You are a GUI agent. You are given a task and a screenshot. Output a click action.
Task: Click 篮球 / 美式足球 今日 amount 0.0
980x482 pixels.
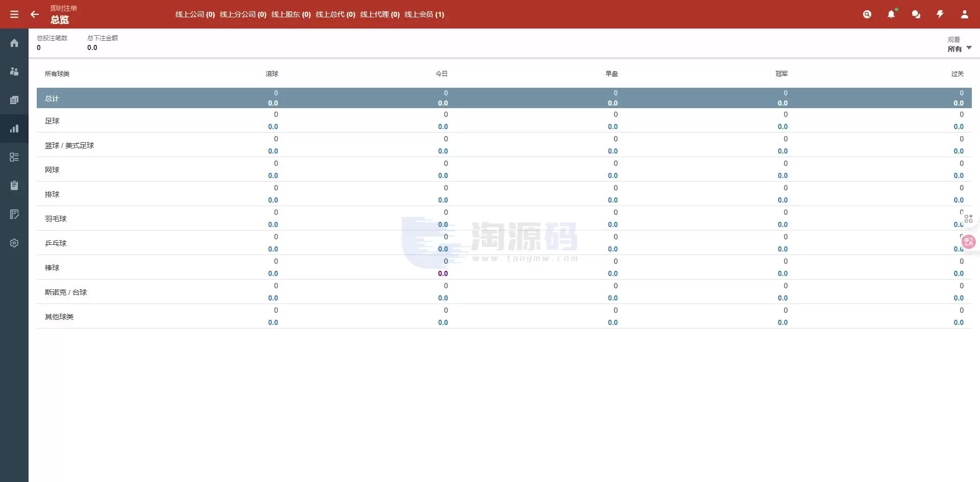[443, 151]
